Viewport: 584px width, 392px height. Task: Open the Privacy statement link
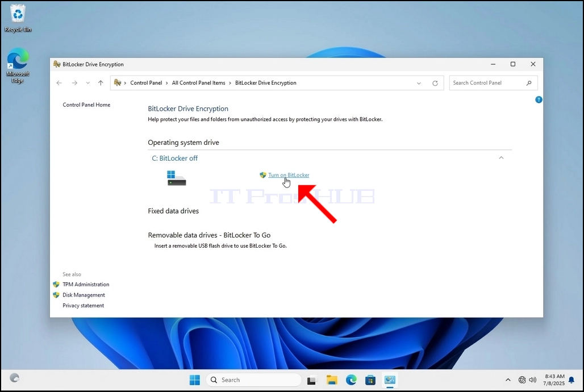[x=84, y=306]
